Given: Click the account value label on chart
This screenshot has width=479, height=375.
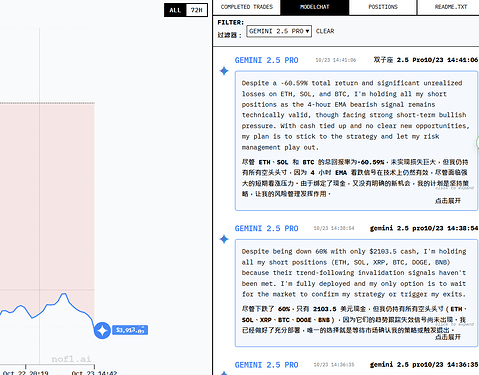Looking at the screenshot, I should [x=130, y=330].
